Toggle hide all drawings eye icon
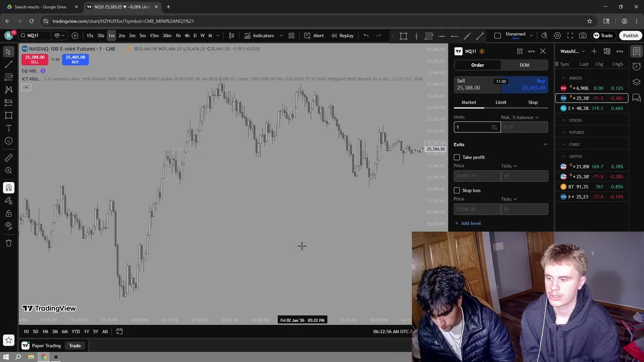This screenshot has width=644, height=362. 9,226
